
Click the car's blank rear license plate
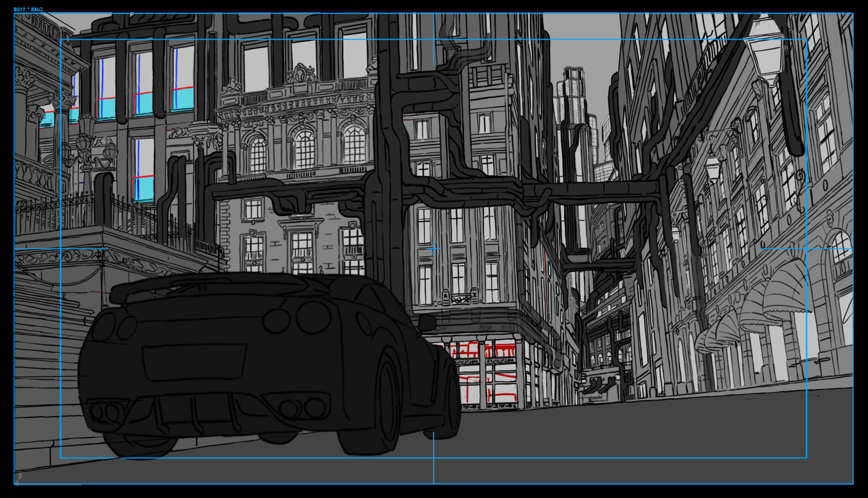(x=194, y=361)
